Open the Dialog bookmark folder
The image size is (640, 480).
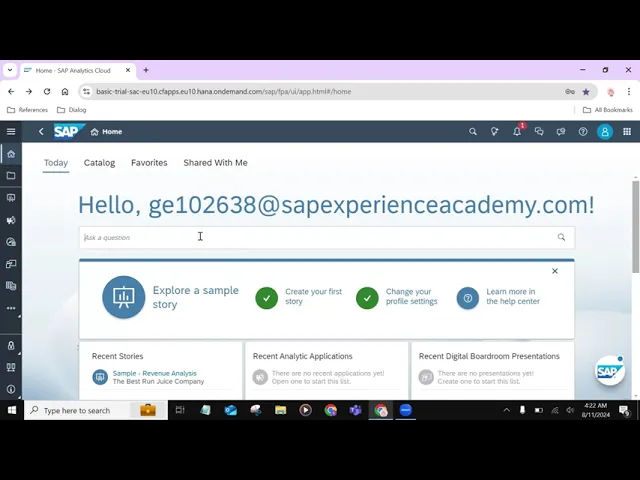click(72, 110)
